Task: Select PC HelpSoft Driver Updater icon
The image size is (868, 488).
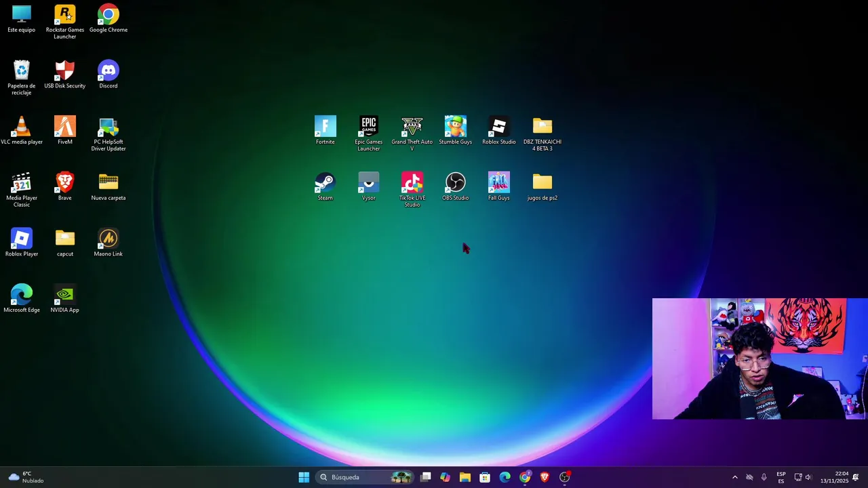Action: pyautogui.click(x=108, y=134)
